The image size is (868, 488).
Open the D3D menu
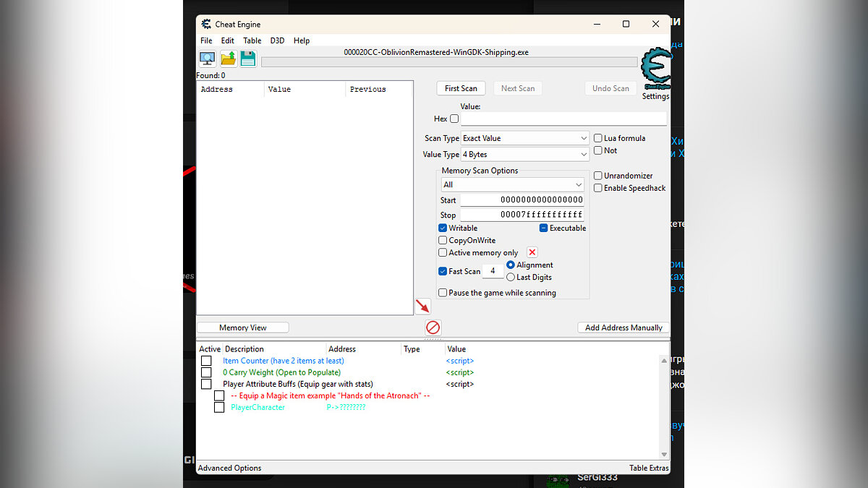pos(277,41)
